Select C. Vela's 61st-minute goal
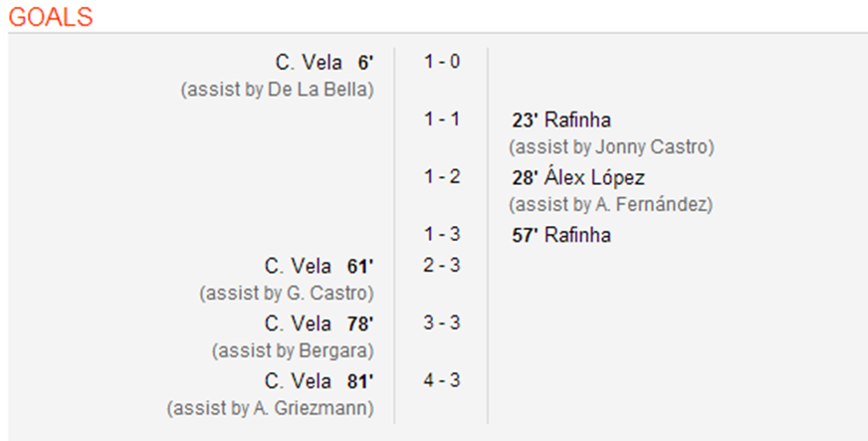The image size is (868, 441). pos(319,266)
